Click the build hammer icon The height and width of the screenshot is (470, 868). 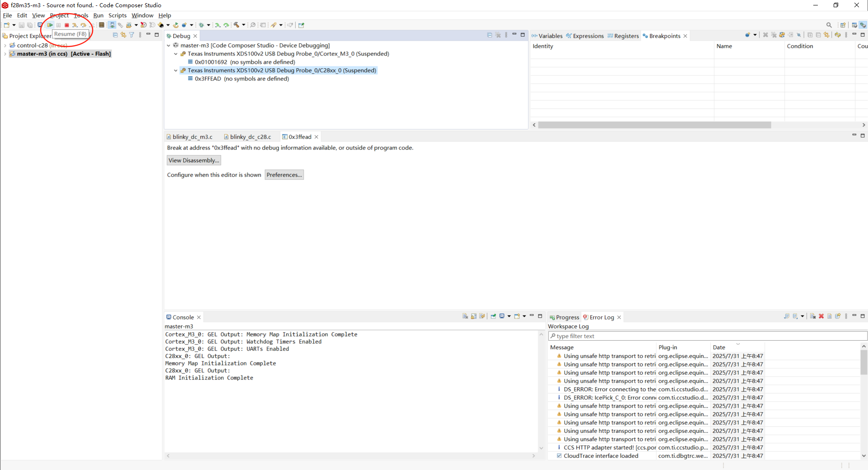(236, 25)
